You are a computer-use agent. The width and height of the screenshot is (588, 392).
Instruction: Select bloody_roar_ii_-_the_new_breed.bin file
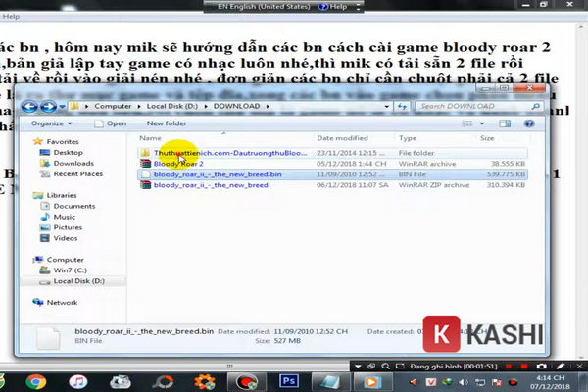[x=333, y=174]
